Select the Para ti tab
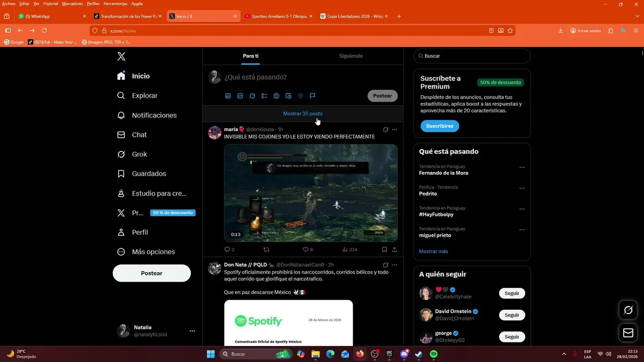This screenshot has width=644, height=362. 251,56
